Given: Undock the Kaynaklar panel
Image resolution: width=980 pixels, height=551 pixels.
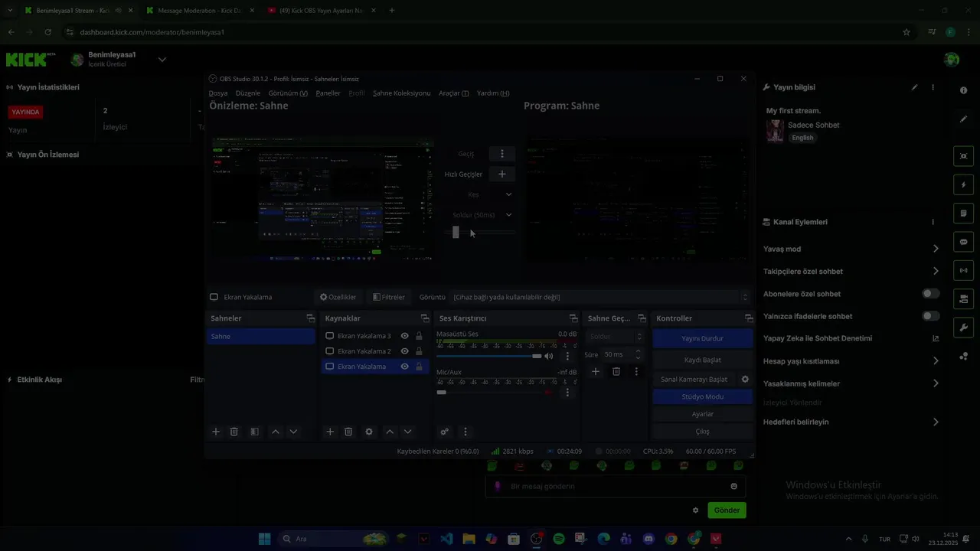Looking at the screenshot, I should tap(425, 318).
